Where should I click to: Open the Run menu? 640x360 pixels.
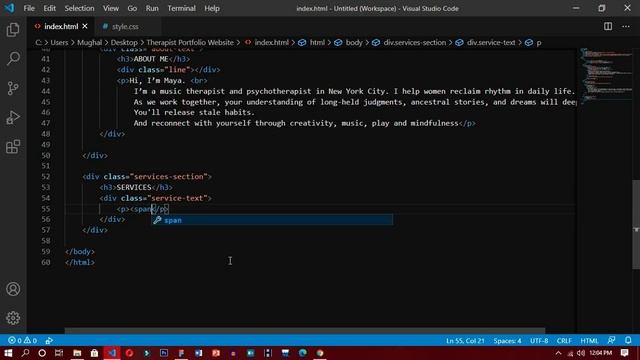tap(152, 8)
